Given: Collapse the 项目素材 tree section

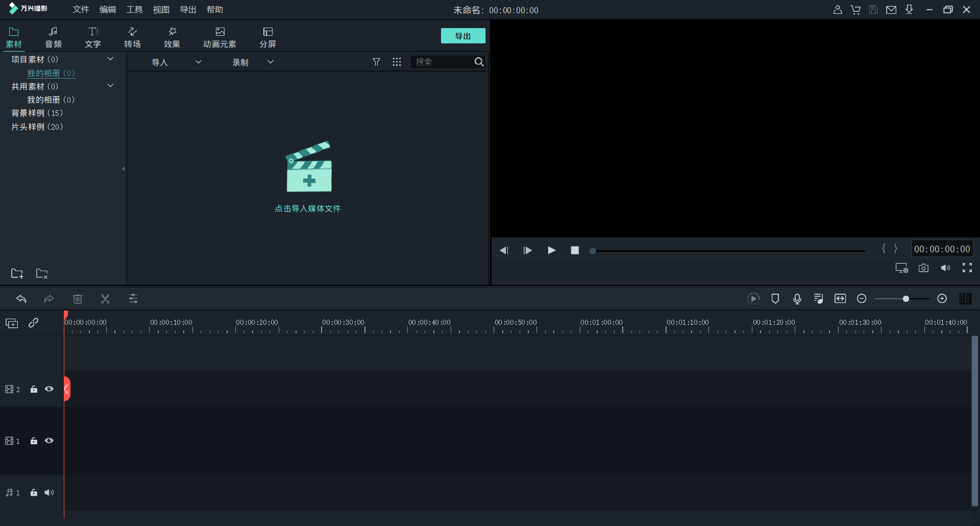Looking at the screenshot, I should 110,59.
